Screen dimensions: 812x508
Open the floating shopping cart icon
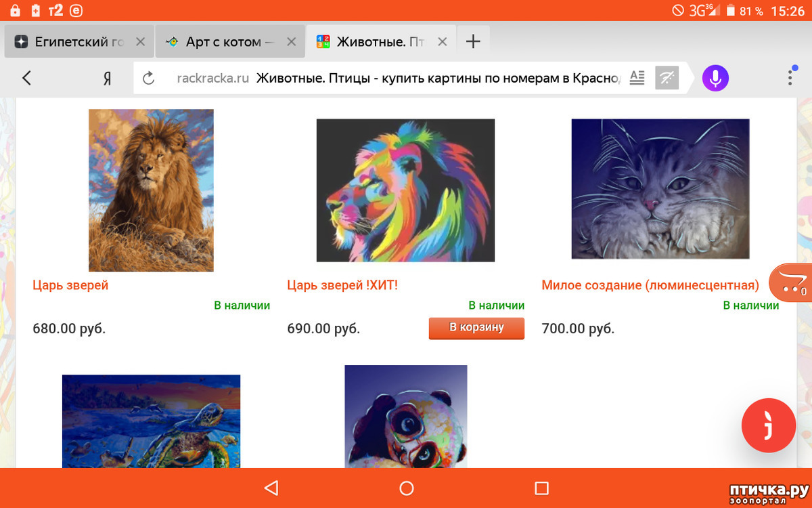(x=792, y=283)
